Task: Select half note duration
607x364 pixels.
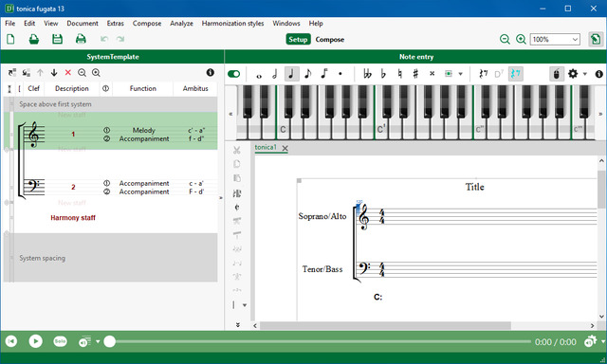Action: coord(275,74)
